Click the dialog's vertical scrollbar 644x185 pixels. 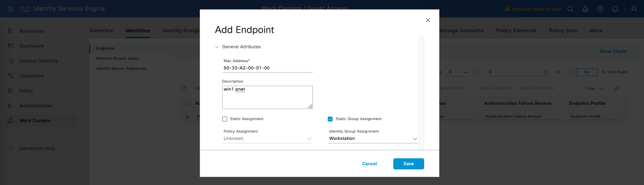click(x=421, y=93)
